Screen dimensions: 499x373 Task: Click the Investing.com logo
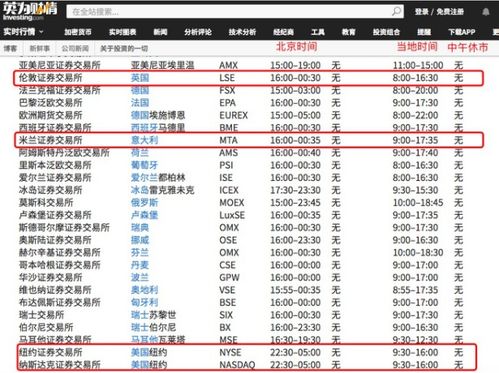click(x=30, y=11)
